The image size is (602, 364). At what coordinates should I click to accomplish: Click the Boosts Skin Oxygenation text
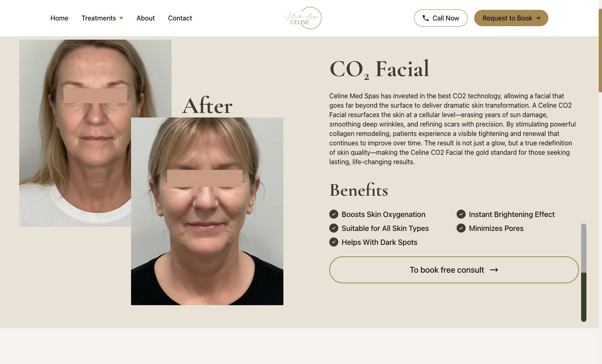383,215
